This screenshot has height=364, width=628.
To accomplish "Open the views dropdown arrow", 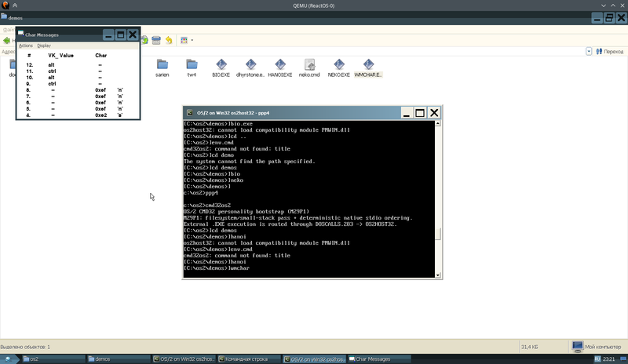I will click(192, 40).
